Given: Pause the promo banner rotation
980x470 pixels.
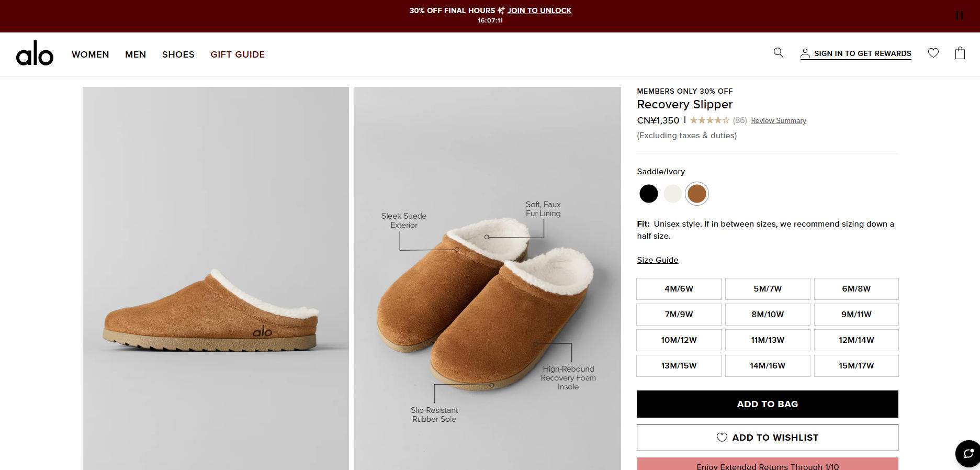Looking at the screenshot, I should [x=959, y=16].
